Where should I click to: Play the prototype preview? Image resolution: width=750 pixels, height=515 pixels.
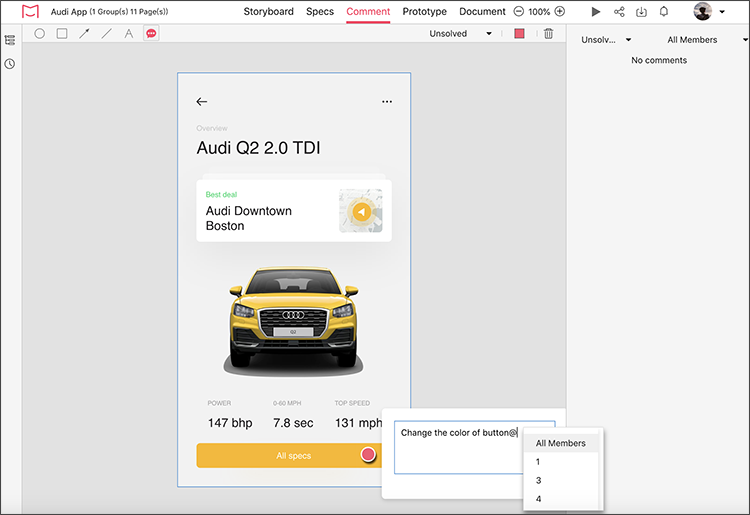[596, 11]
